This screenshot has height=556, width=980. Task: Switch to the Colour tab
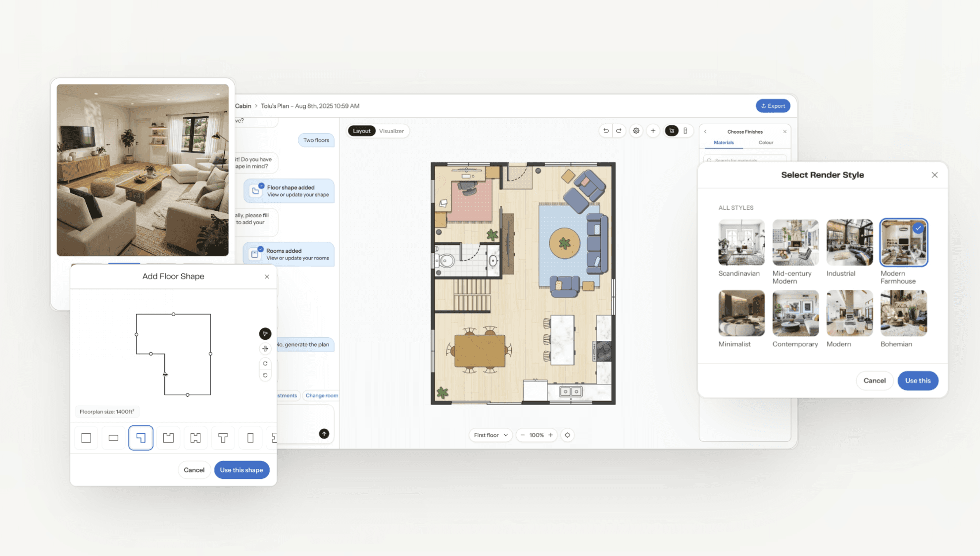coord(765,142)
